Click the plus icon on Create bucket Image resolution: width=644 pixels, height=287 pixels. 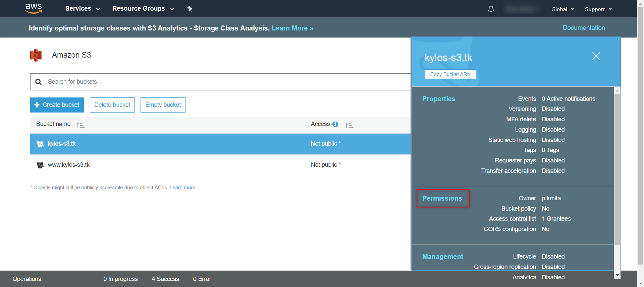coord(37,105)
